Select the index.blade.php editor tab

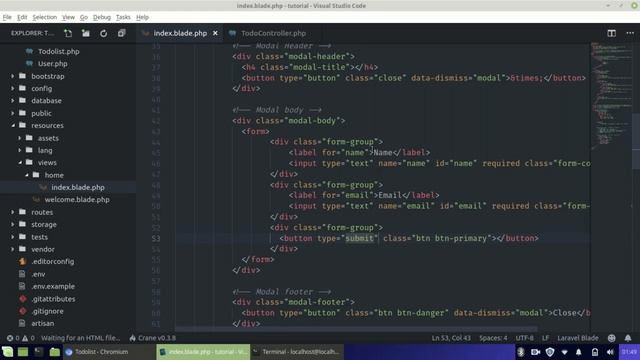[x=180, y=33]
